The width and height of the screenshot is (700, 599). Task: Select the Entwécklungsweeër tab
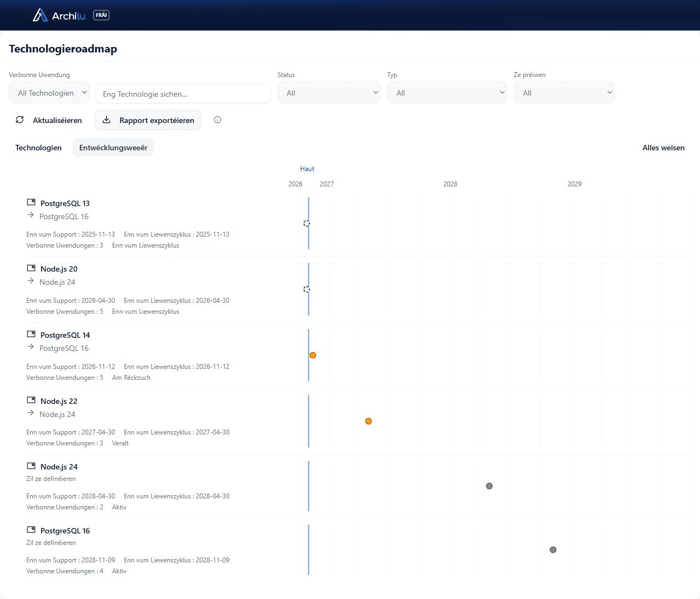pyautogui.click(x=113, y=148)
